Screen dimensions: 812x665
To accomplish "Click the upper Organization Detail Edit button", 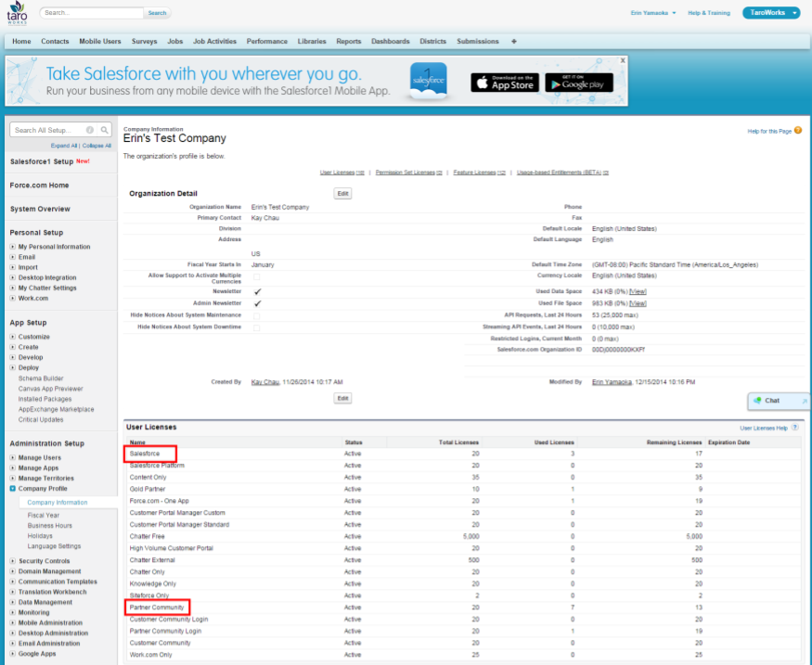I will (x=342, y=194).
